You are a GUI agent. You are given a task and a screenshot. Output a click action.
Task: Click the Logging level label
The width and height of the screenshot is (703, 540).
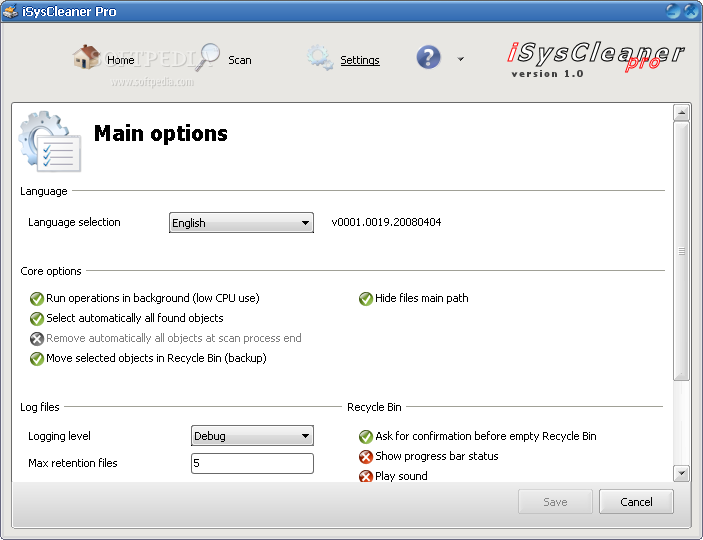pyautogui.click(x=59, y=436)
